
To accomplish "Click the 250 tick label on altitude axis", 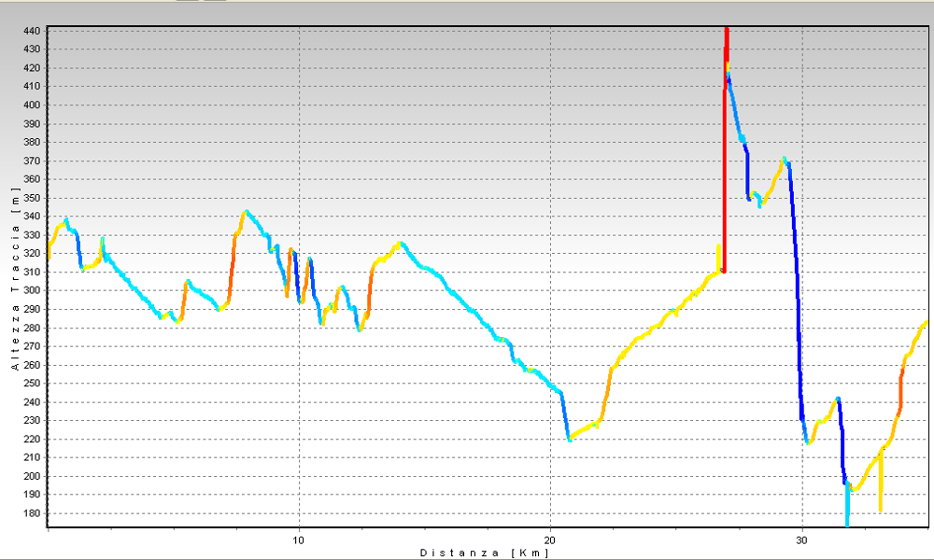I will [x=31, y=384].
